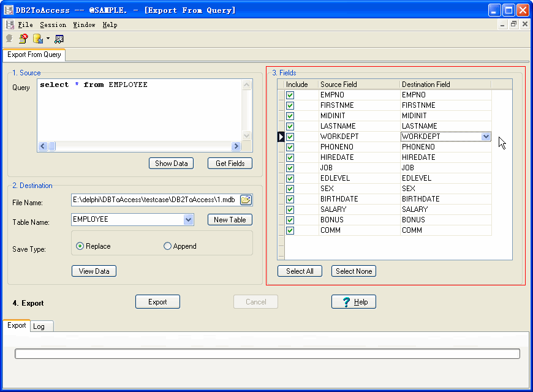Uncheck the BIRTHDATE include checkbox
533x392 pixels.
290,199
